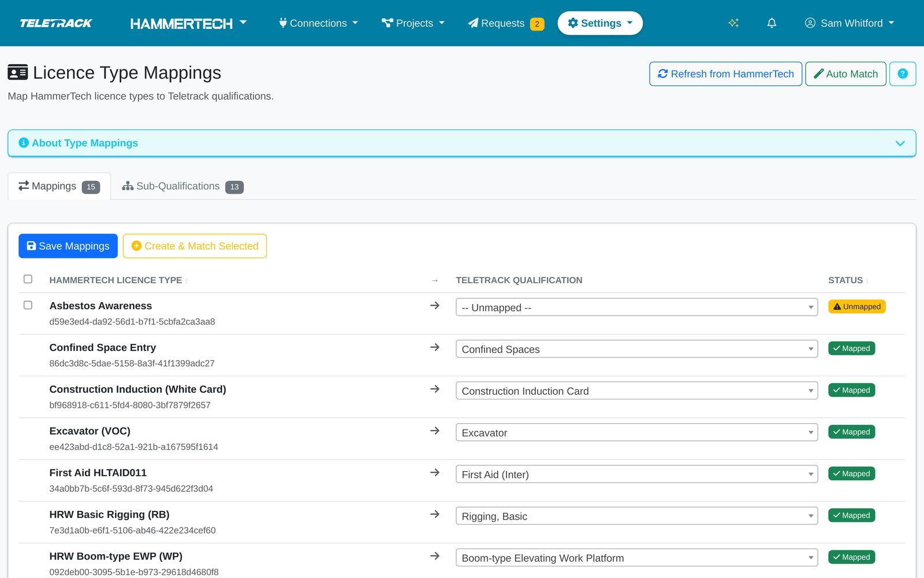Open the Projects menu
Image resolution: width=924 pixels, height=578 pixels.
click(x=413, y=23)
